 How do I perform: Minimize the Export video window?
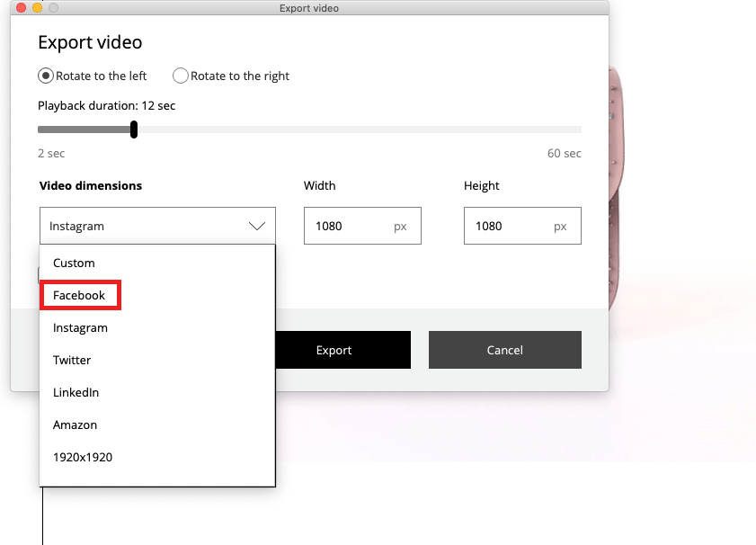coord(37,8)
